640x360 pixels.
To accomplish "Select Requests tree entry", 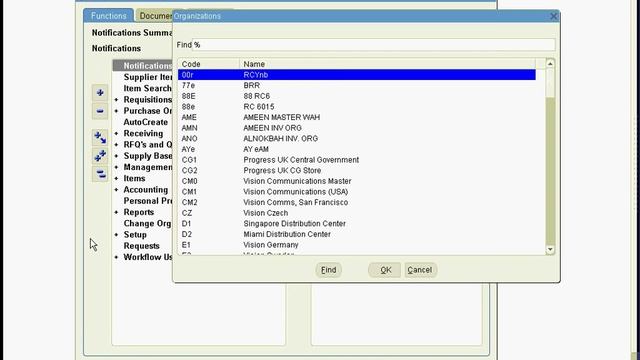I will click(141, 246).
